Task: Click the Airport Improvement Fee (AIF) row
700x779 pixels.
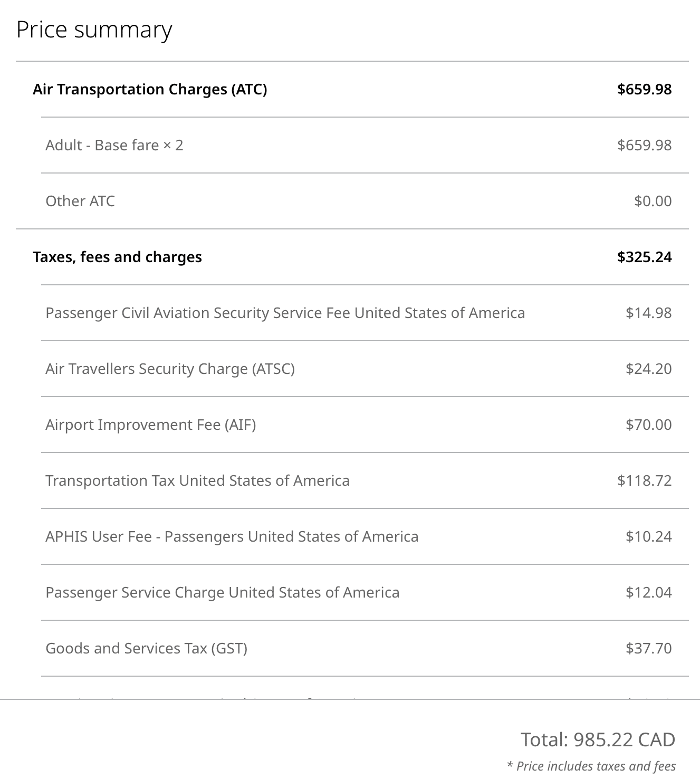Action: [x=150, y=425]
